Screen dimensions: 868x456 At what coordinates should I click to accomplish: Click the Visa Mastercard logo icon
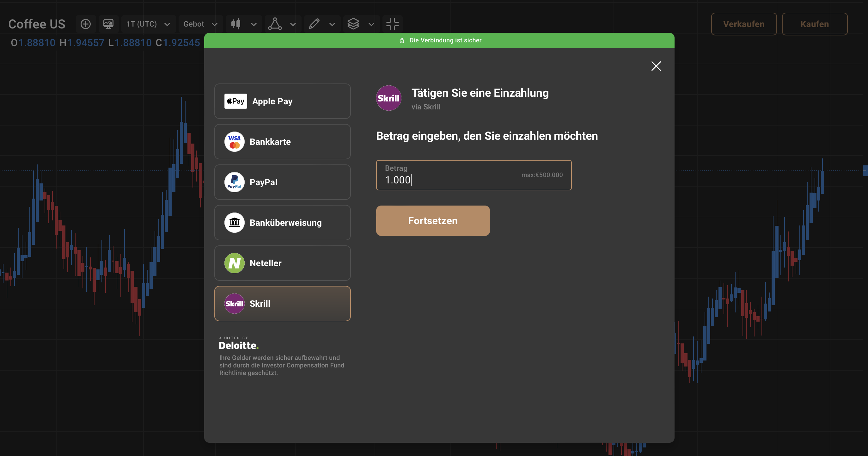(235, 142)
